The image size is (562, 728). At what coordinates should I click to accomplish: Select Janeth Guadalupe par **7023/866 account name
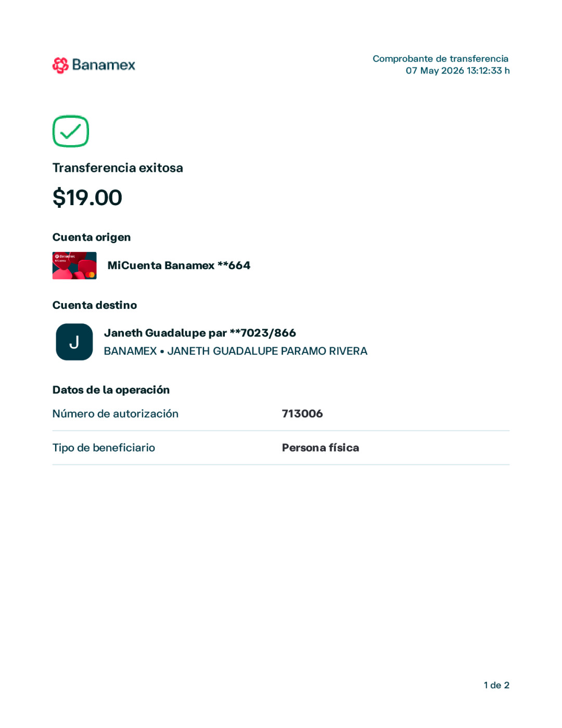pos(200,333)
